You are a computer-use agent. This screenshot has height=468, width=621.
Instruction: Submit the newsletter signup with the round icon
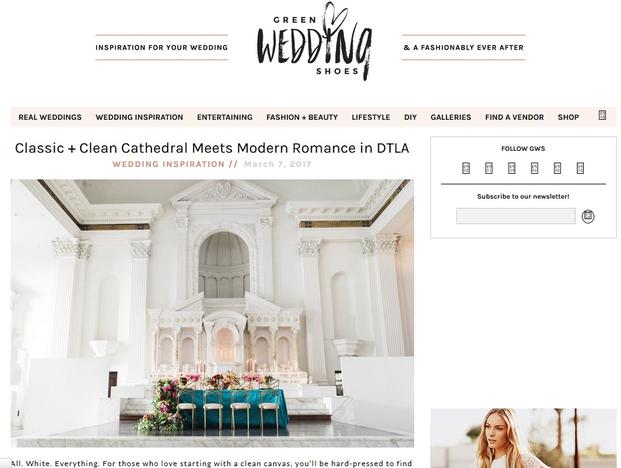[x=588, y=216]
